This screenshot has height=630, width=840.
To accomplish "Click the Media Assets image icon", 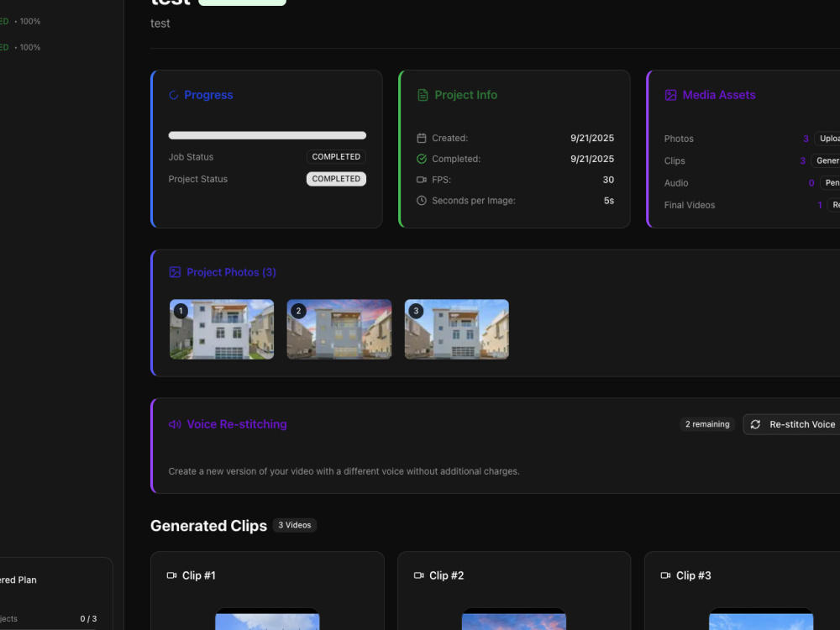I will pyautogui.click(x=670, y=96).
